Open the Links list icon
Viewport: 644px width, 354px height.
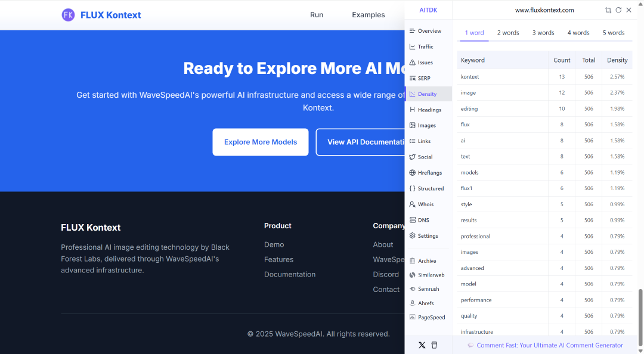(413, 141)
